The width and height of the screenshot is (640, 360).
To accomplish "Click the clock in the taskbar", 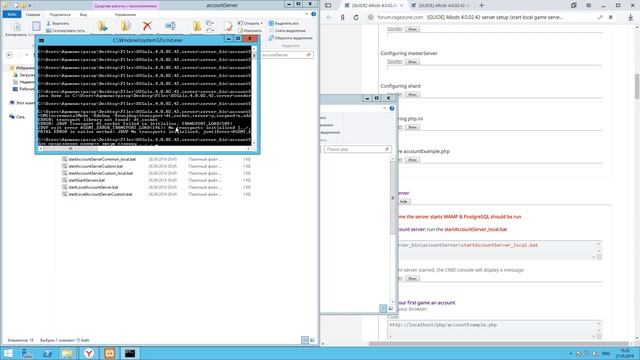I will coord(625,353).
